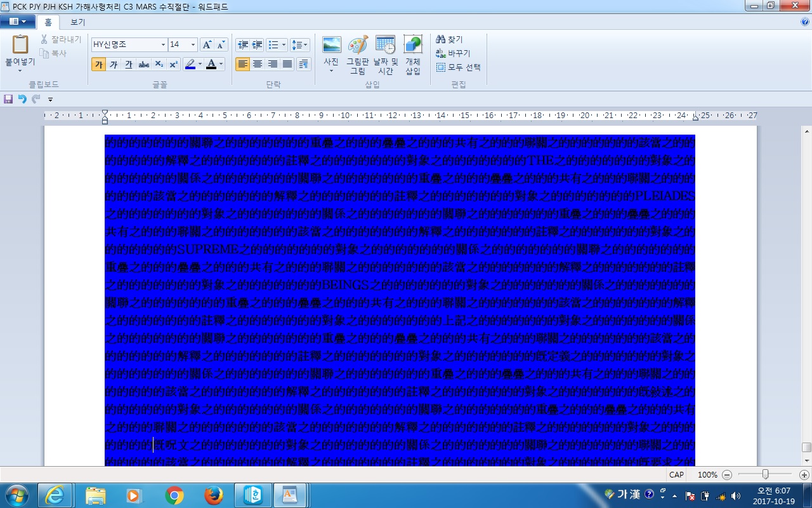Open the line spacing dropdown
Image resolution: width=812 pixels, height=508 pixels.
[x=299, y=45]
